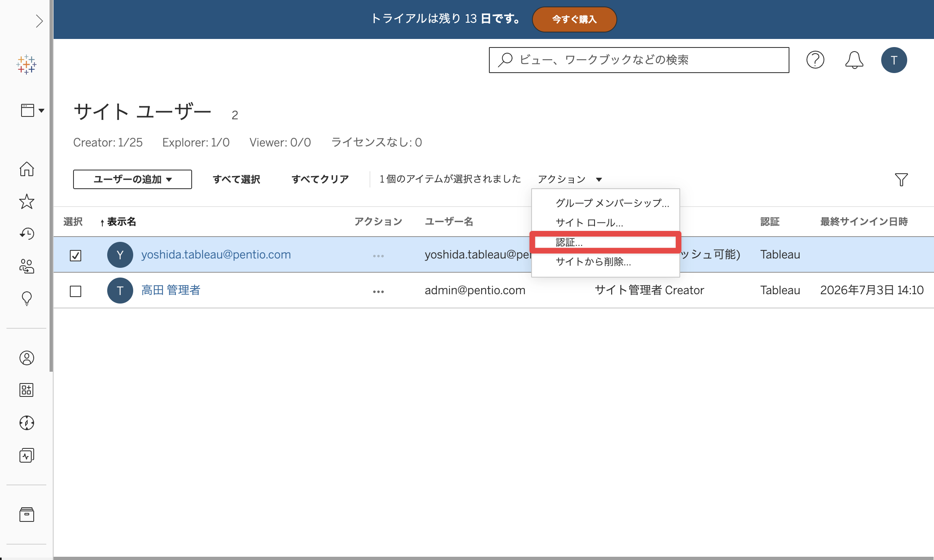Open the 高田 管理者 user link
Image resolution: width=934 pixels, height=560 pixels.
(x=171, y=290)
